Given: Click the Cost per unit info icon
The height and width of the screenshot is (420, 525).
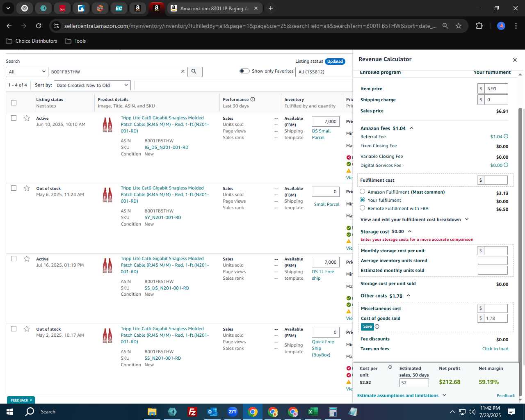Looking at the screenshot, I should click(390, 367).
